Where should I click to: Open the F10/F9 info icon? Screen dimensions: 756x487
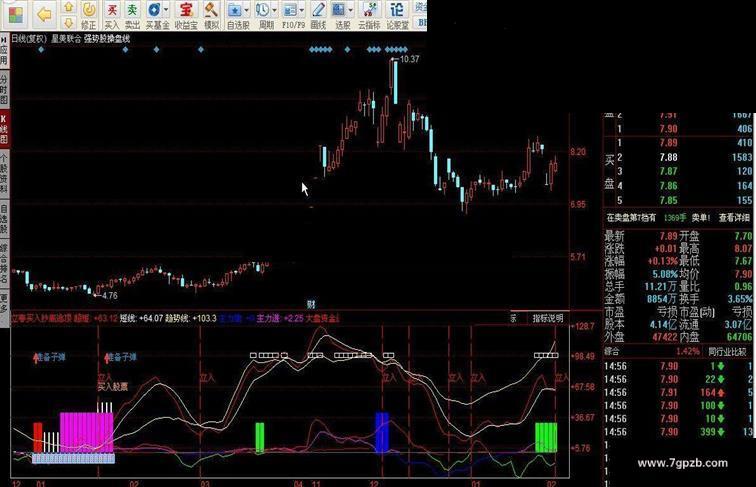pos(290,10)
